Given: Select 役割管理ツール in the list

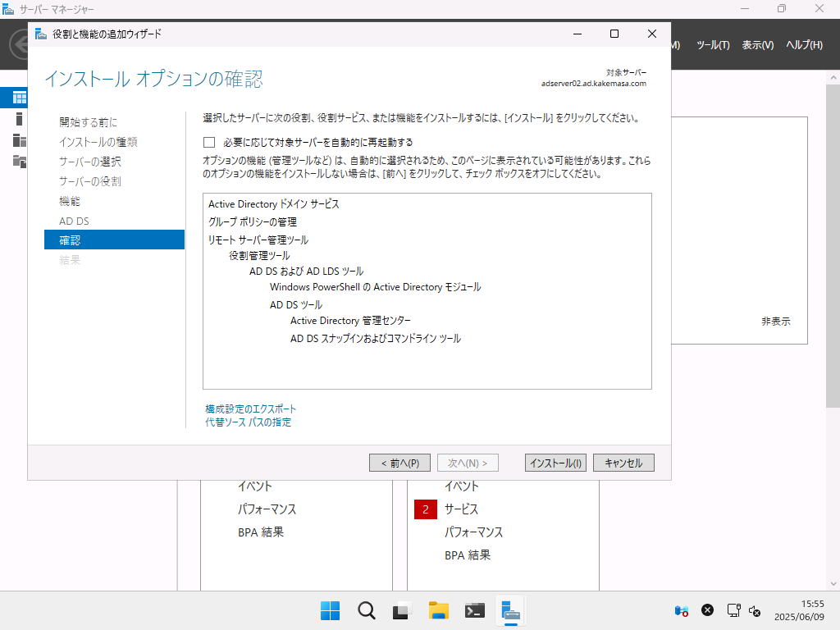Looking at the screenshot, I should point(259,256).
